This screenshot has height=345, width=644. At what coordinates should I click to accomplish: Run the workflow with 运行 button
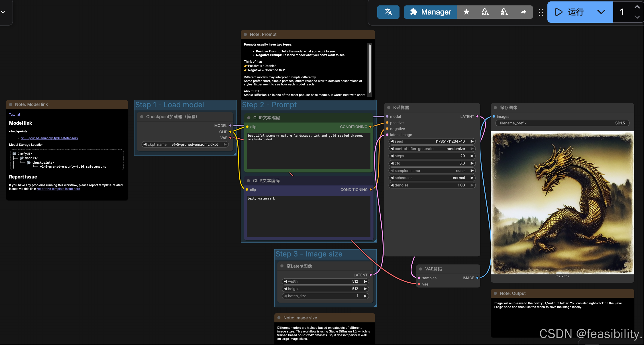(x=570, y=12)
